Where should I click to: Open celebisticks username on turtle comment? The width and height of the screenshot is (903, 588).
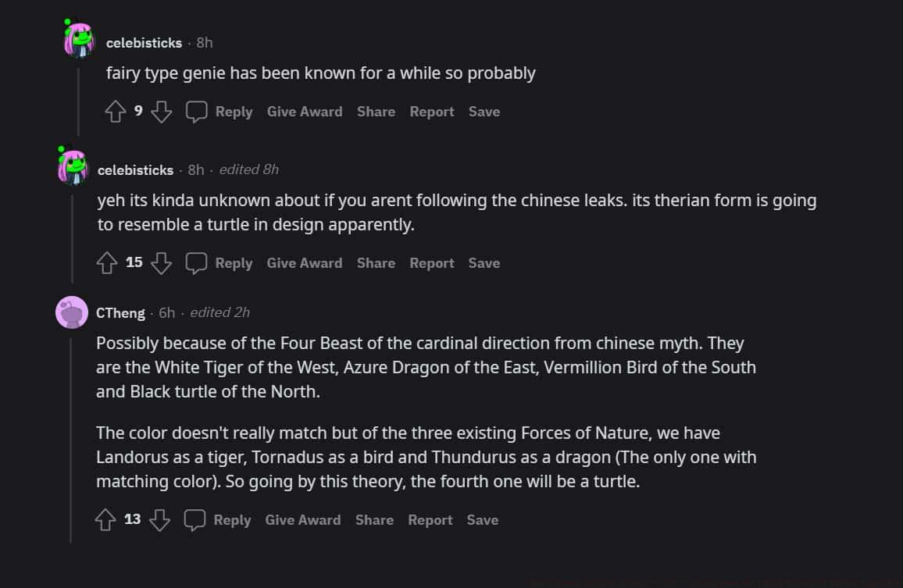click(135, 169)
